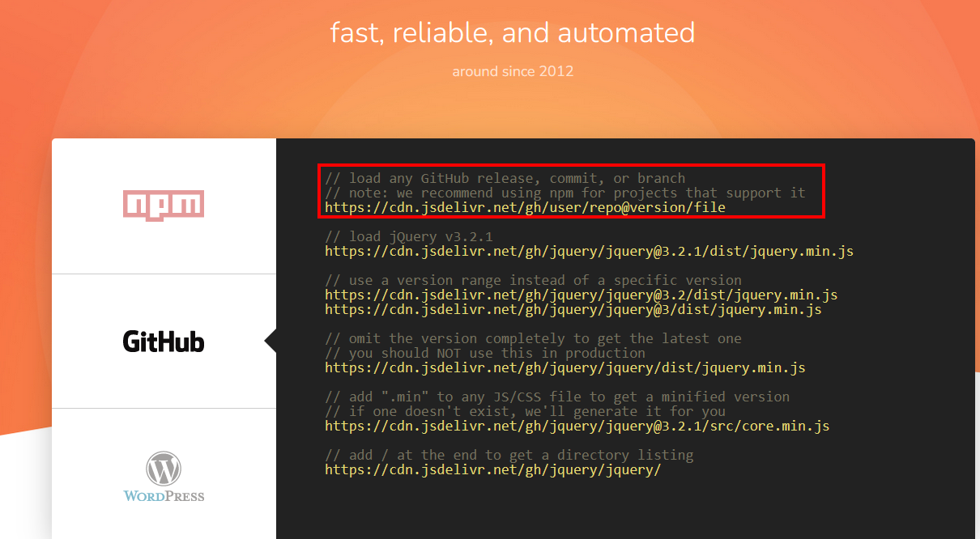Screen dimensions: 980x539
Task: Click the 'fast, reliable, and automated' heading
Action: click(x=513, y=33)
